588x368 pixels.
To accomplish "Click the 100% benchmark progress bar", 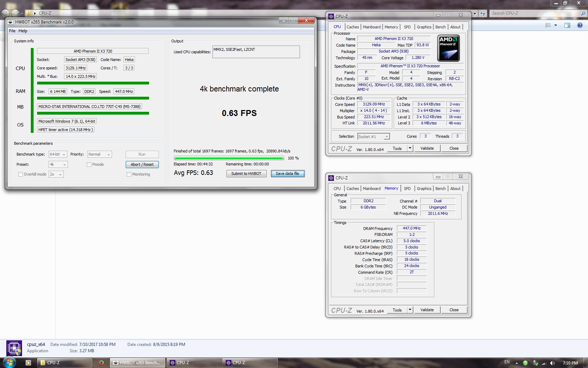I will pos(229,158).
